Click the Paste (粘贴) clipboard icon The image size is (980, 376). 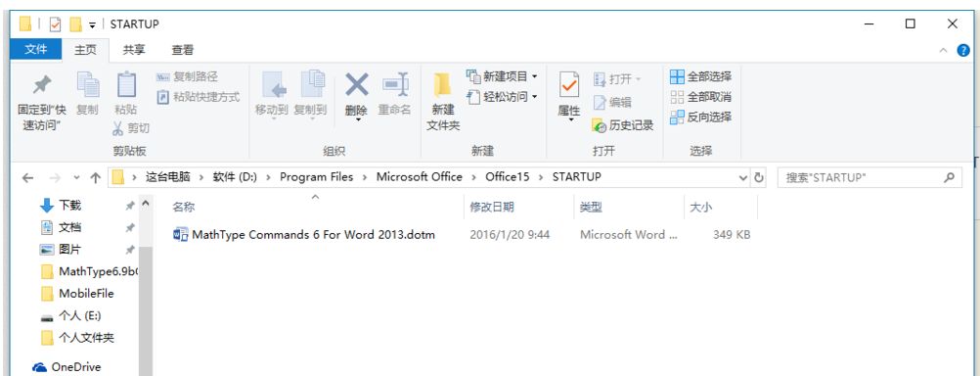click(126, 85)
